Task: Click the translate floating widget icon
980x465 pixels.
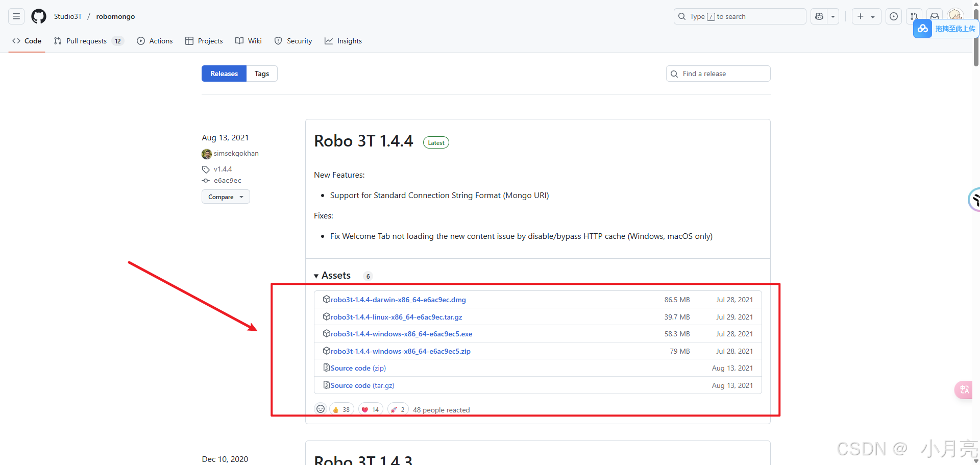Action: click(x=964, y=390)
